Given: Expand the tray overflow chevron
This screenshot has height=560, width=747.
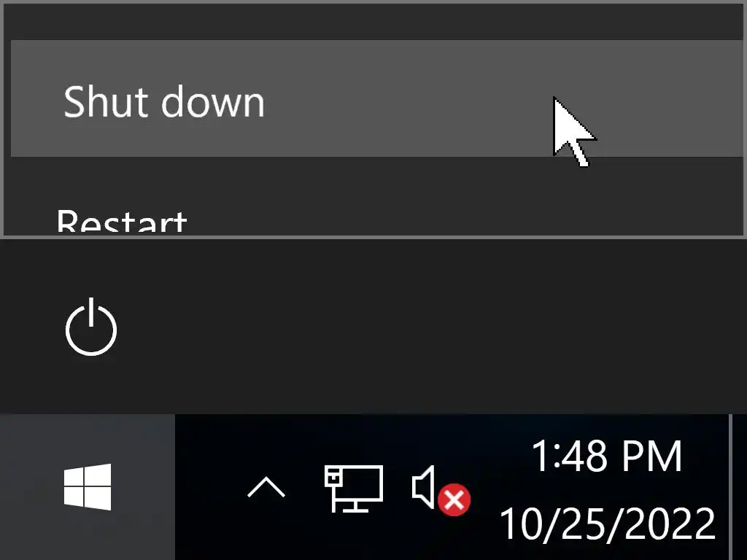Looking at the screenshot, I should (x=266, y=487).
